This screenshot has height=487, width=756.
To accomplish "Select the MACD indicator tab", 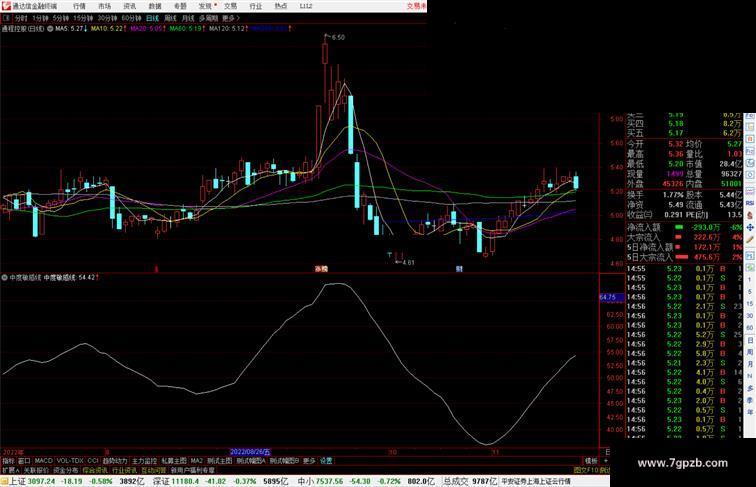I will tap(43, 461).
